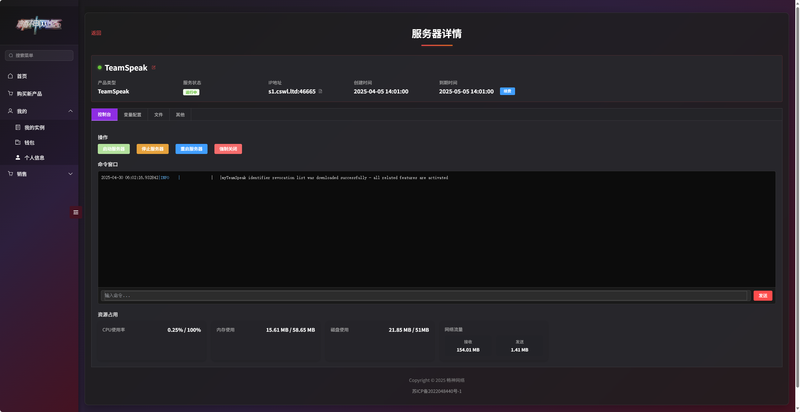Copy the server IP address using copy icon

pos(320,91)
